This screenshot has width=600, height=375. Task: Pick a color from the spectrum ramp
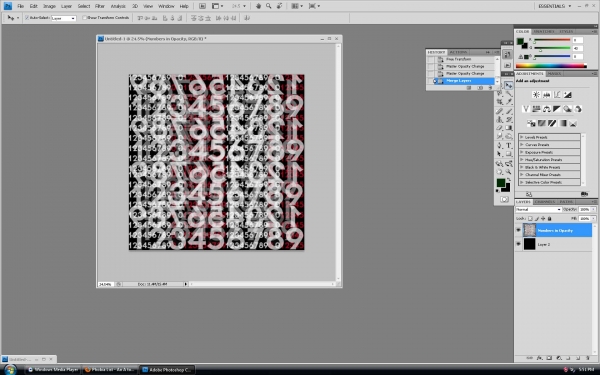[x=551, y=66]
